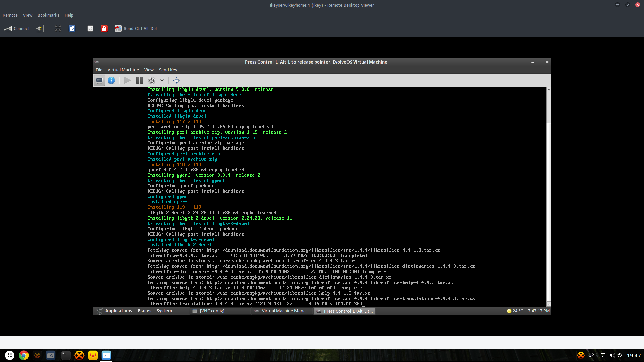Open the Applications menu in the VNC desktop panel
Screen dimensions: 644x362
(119, 311)
